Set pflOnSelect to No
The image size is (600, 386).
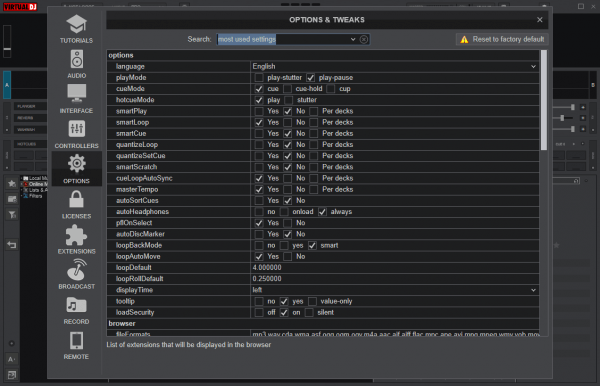click(x=287, y=223)
